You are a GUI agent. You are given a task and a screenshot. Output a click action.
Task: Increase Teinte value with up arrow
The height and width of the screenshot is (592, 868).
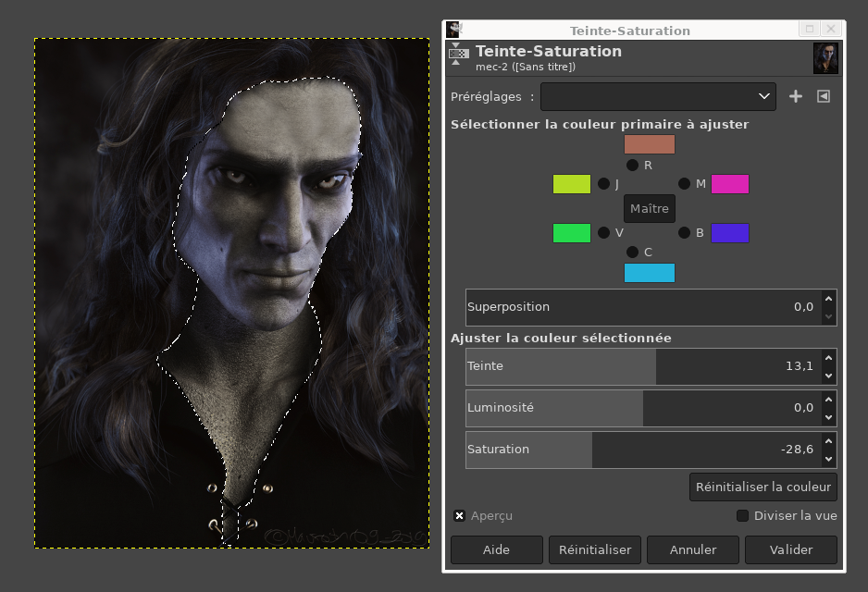point(828,358)
